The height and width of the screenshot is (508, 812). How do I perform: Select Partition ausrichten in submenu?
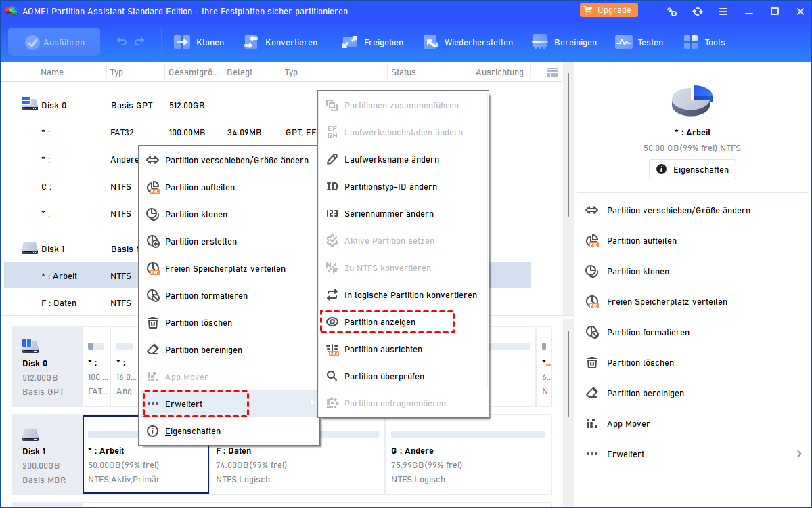403,350
